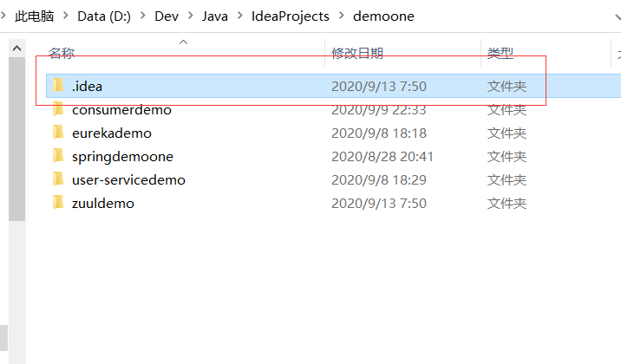Screen dimensions: 621x364
Task: Click the zuuldemo folder icon
Action: (x=58, y=202)
